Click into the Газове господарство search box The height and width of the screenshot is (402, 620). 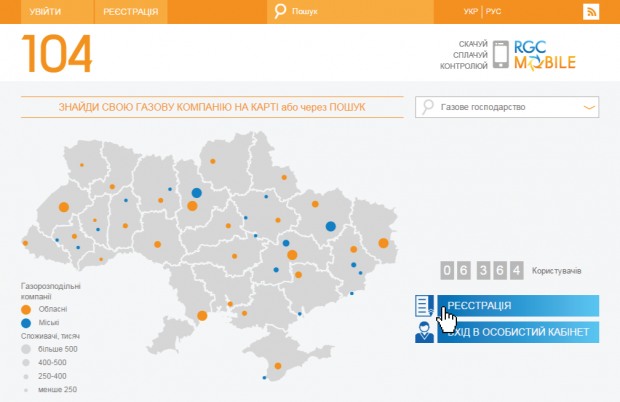click(507, 107)
